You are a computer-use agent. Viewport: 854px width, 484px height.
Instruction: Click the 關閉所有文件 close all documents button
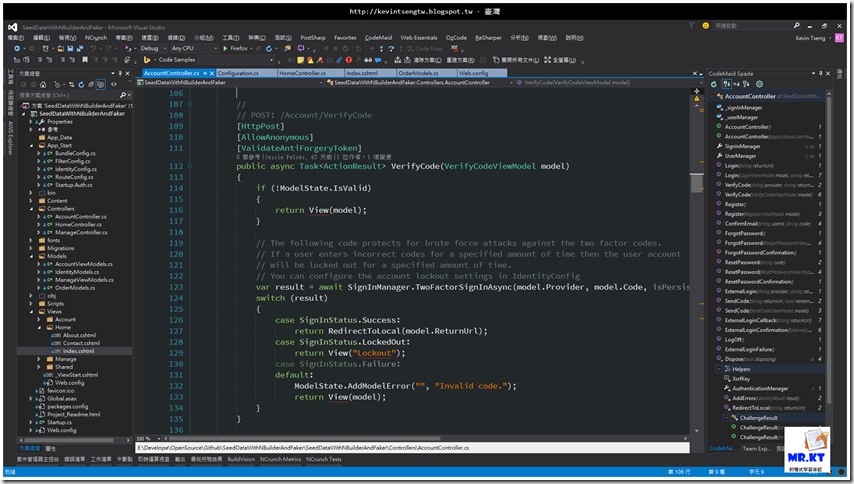pos(516,60)
